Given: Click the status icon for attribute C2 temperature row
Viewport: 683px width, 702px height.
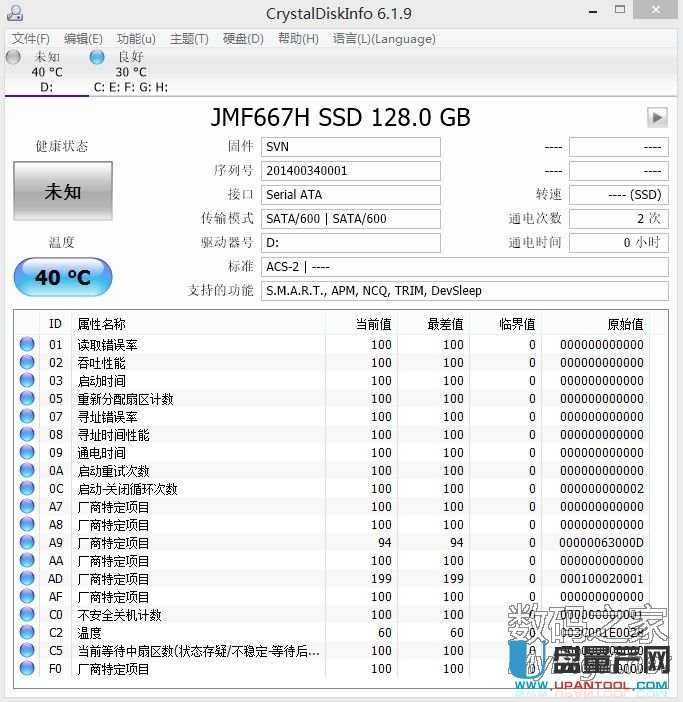Looking at the screenshot, I should pos(26,633).
